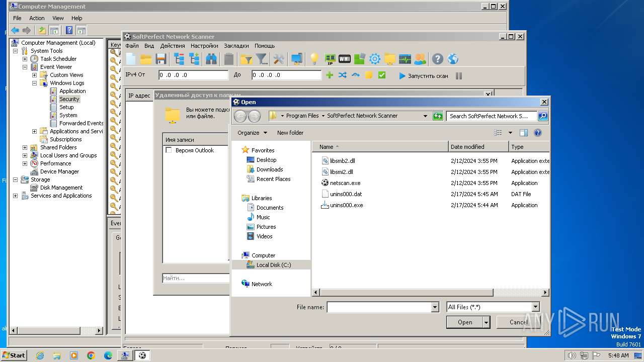Click the green activity monitor graph icon

point(405,59)
